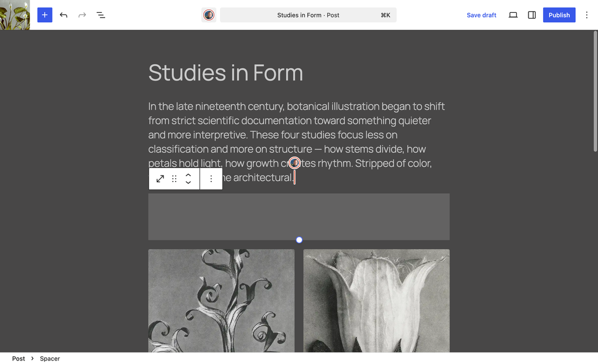Click the user avatar in the top bar
Image resolution: width=598 pixels, height=364 pixels.
click(208, 15)
